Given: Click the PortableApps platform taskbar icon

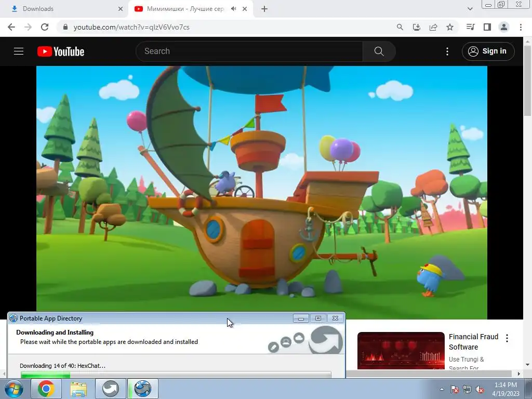Looking at the screenshot, I should point(111,389).
